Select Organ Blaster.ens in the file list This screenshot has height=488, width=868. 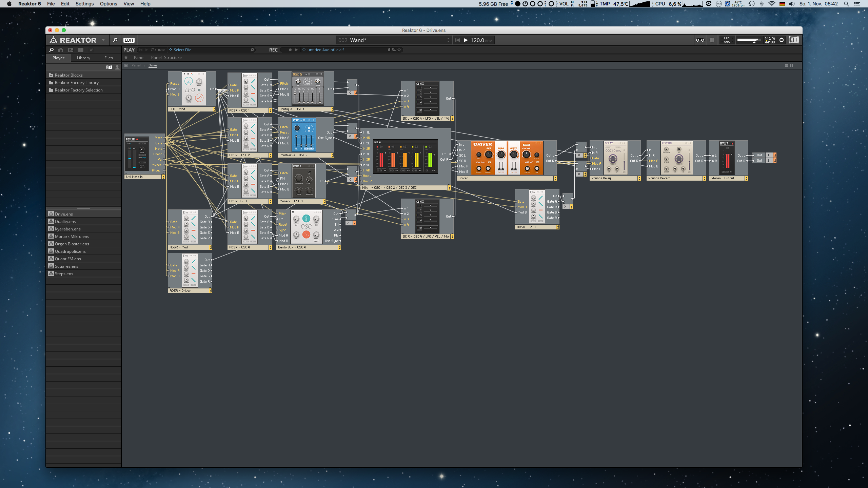tap(83, 244)
